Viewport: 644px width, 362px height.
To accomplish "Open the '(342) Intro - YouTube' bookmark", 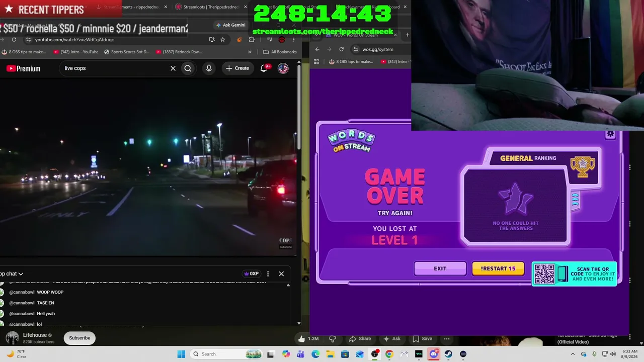I will click(75, 52).
